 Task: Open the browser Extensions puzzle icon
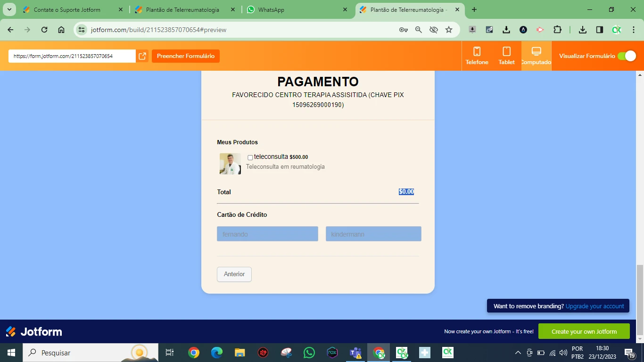point(557,29)
